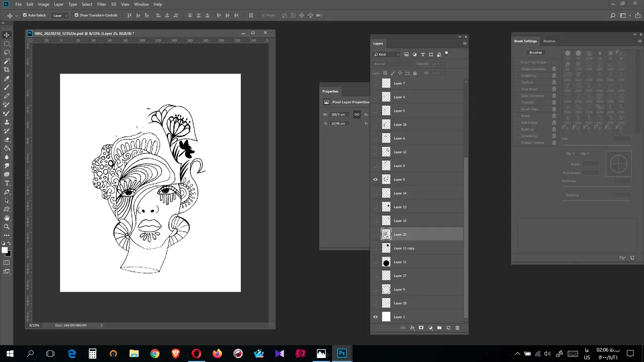Image resolution: width=644 pixels, height=362 pixels.
Task: Select the Layer 11 copy row
Action: [x=417, y=248]
